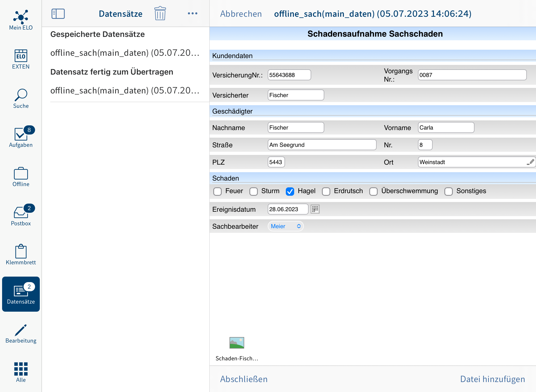
Task: Toggle the sidebar panel icon
Action: click(x=58, y=14)
